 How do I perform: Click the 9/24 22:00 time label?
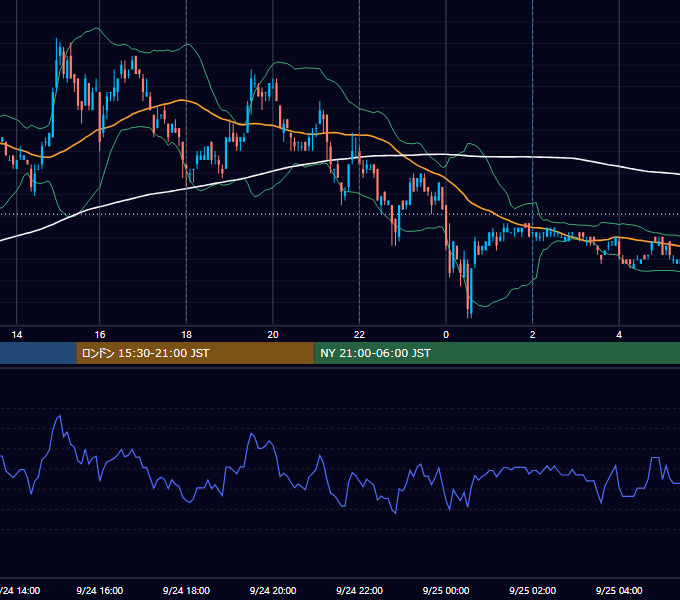[x=360, y=590]
